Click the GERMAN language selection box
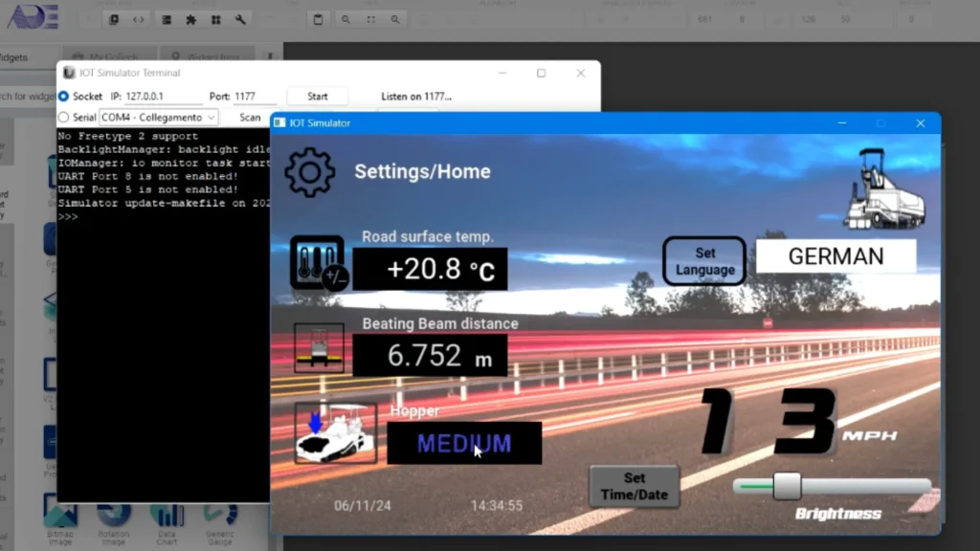This screenshot has width=980, height=551. [x=835, y=256]
